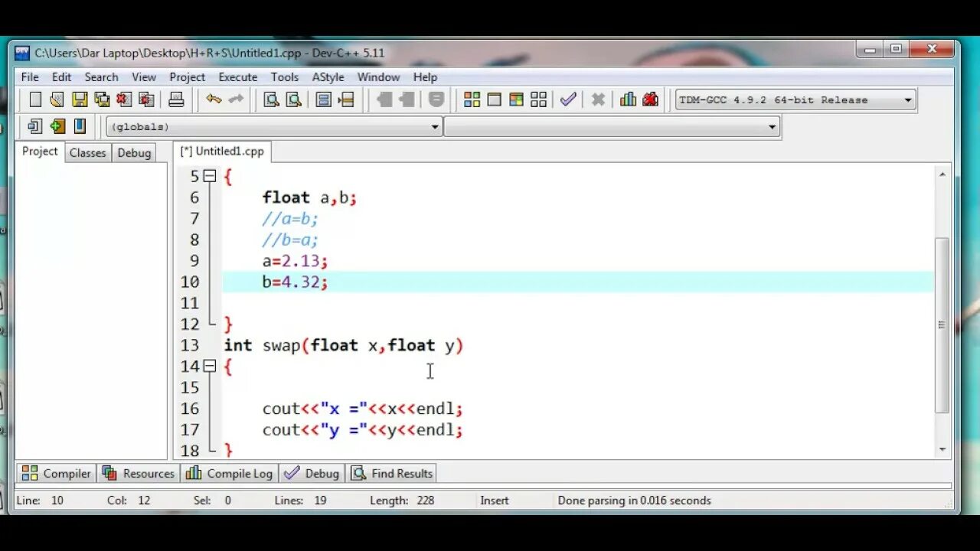Open the View menu

144,77
